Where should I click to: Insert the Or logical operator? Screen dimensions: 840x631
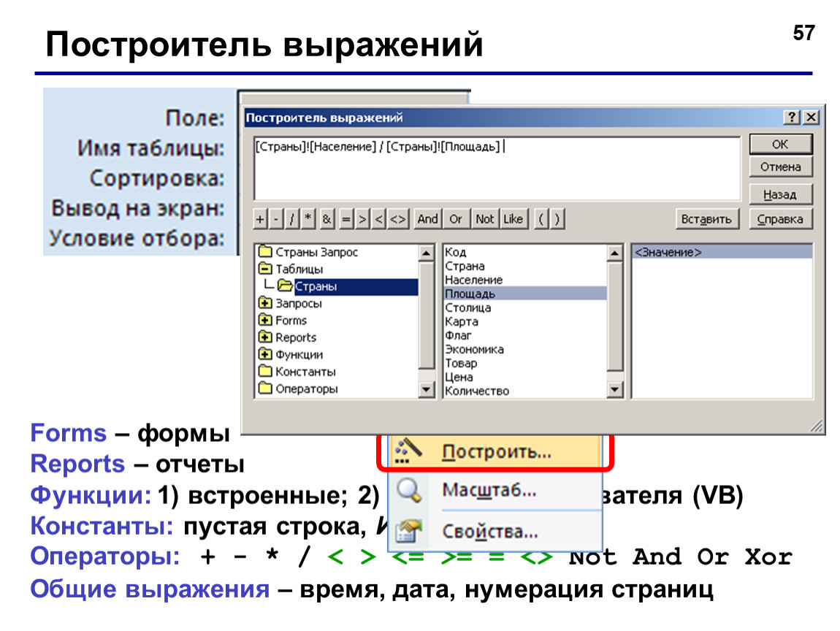[456, 219]
